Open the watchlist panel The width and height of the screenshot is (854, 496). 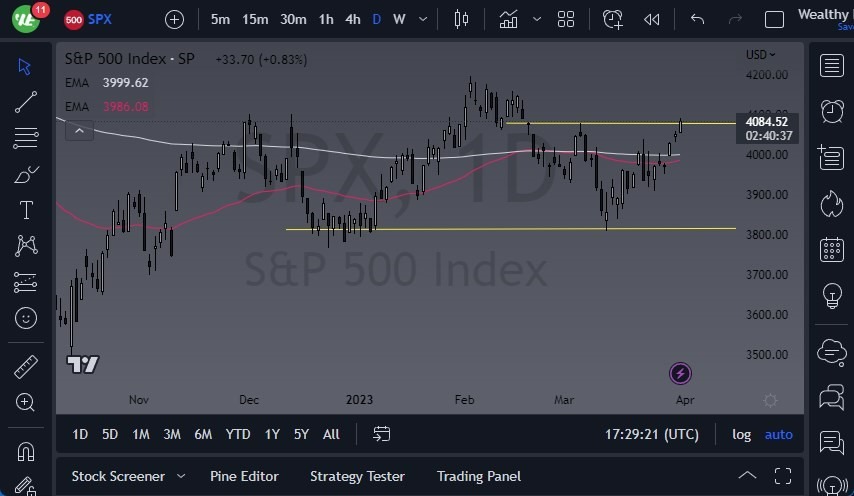pos(832,65)
